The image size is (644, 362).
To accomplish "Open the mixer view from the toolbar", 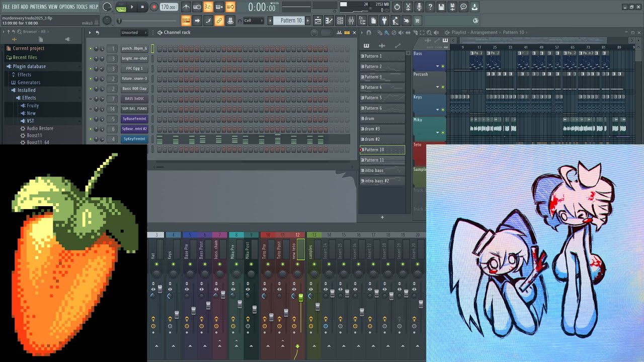I will point(351,21).
